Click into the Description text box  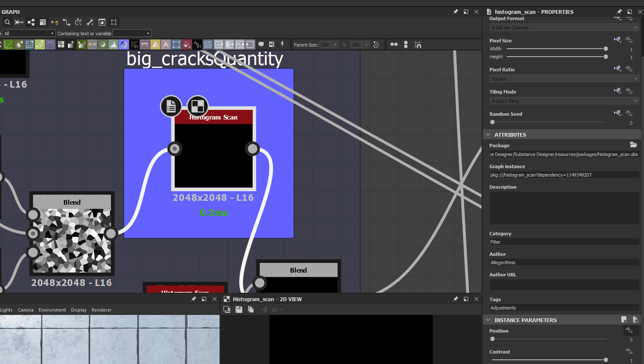[x=564, y=208]
